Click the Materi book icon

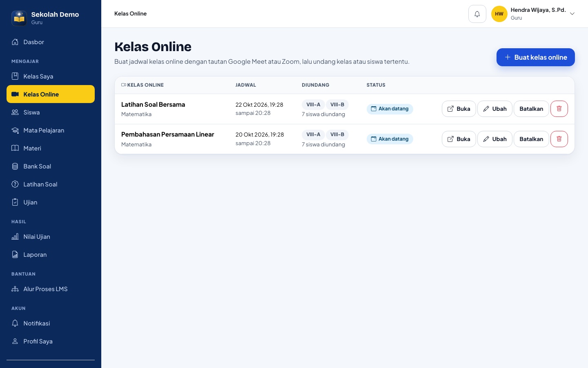coord(15,148)
